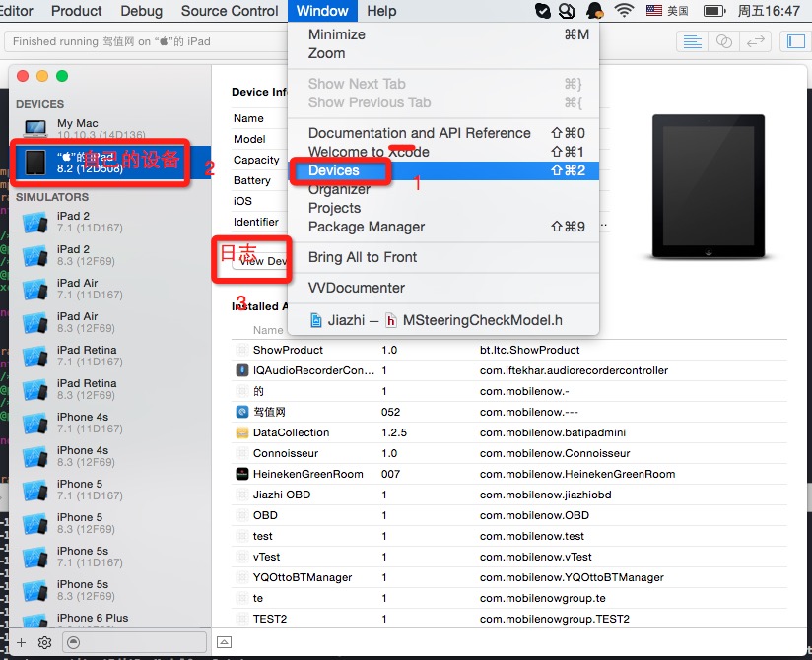Select iPhone 5 simulator 7.1 (11D167)
This screenshot has width=812, height=660.
coord(110,490)
